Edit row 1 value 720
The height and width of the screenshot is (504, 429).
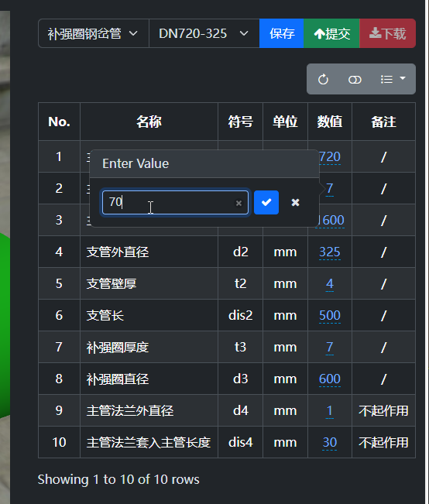331,157
